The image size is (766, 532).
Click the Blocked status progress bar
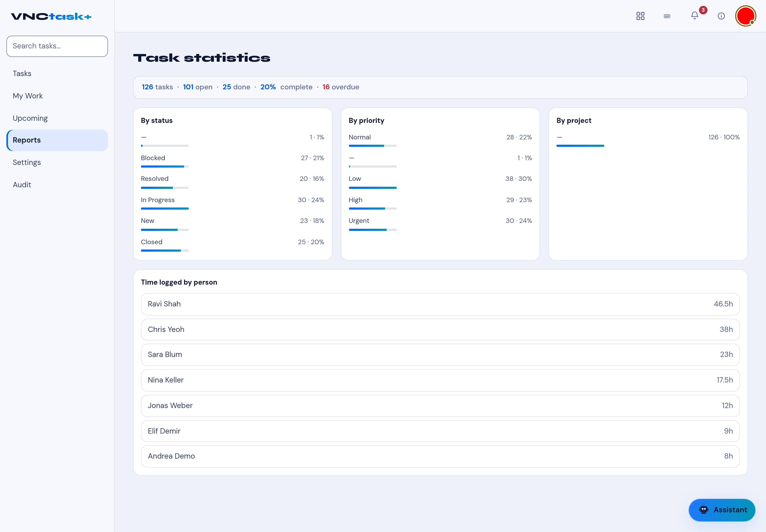165,166
